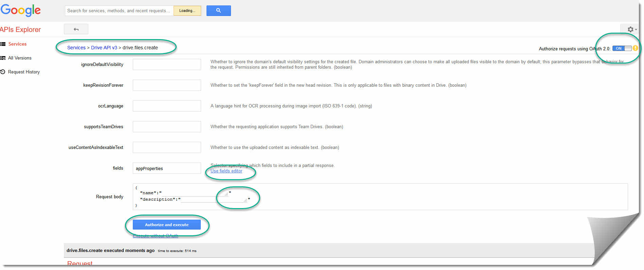Click the Loading... indicator

[187, 11]
